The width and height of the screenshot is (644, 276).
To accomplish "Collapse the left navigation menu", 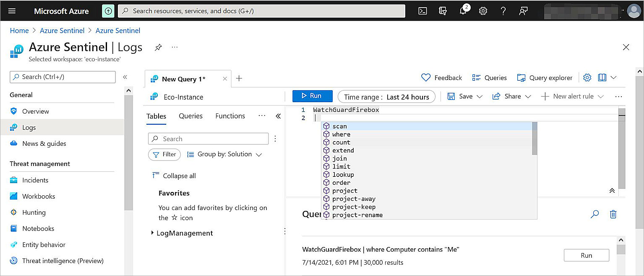I will click(125, 77).
